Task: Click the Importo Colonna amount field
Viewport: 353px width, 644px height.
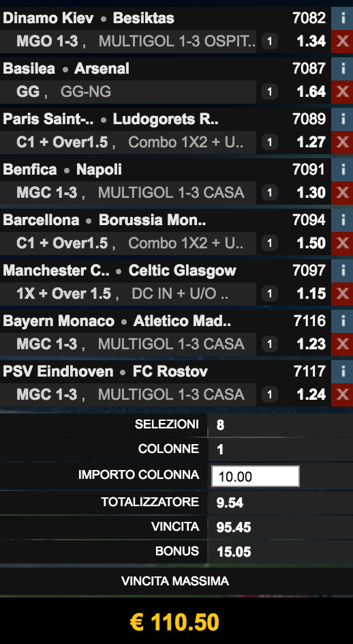Action: (x=256, y=476)
